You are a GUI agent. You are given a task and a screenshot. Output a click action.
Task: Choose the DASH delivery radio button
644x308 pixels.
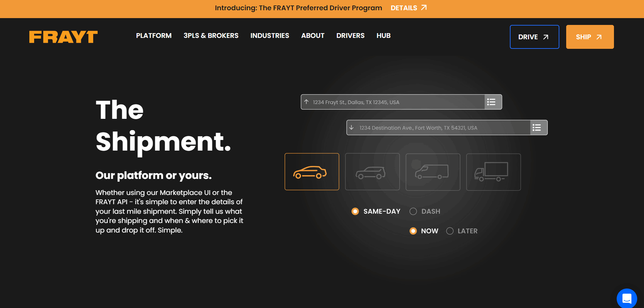tap(413, 211)
